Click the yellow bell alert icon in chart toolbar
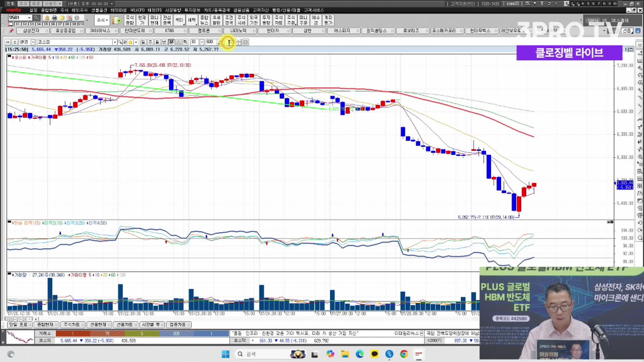The image size is (644, 362). pos(130,42)
